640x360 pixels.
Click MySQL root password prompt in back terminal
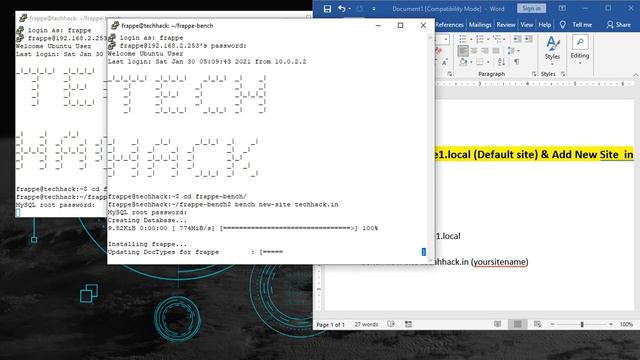[x=56, y=205]
